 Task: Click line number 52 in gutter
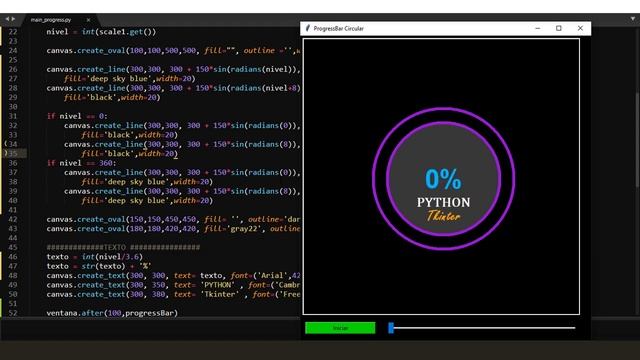click(13, 313)
